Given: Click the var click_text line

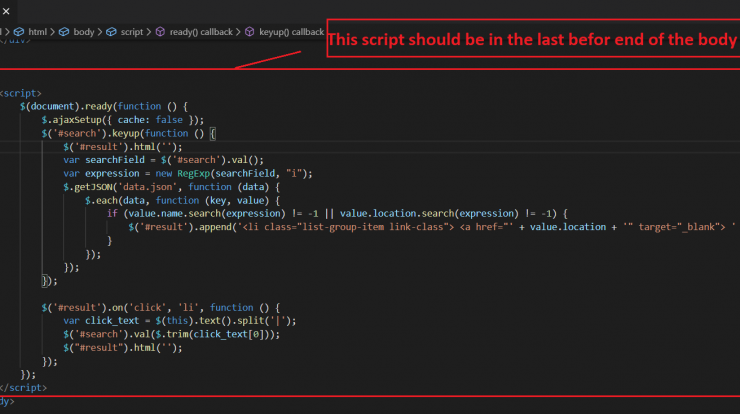Looking at the screenshot, I should click(x=180, y=321).
